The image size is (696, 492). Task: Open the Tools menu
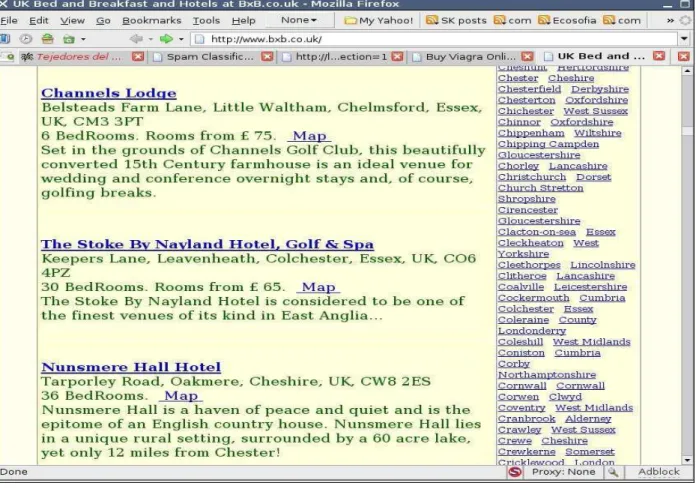point(206,20)
